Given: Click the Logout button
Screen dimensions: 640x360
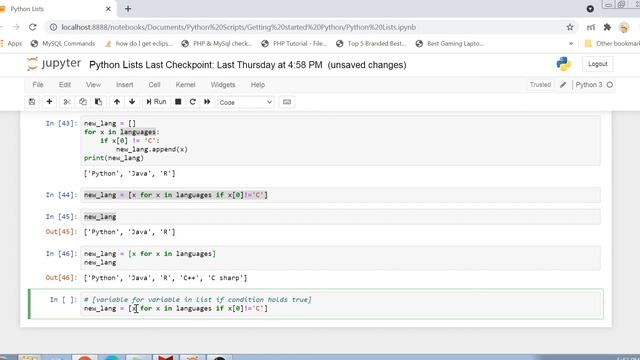Looking at the screenshot, I should (x=598, y=64).
